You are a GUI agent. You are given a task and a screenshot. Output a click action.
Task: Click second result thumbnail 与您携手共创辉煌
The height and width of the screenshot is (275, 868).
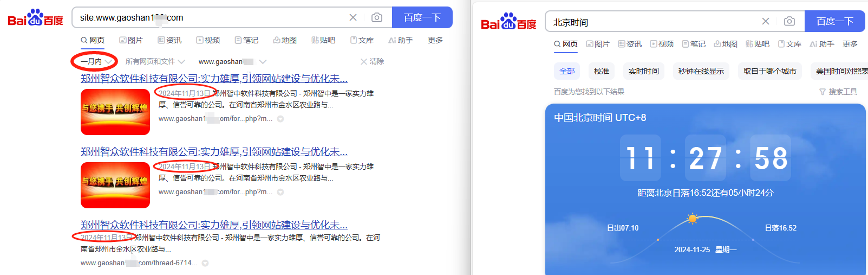click(x=115, y=185)
